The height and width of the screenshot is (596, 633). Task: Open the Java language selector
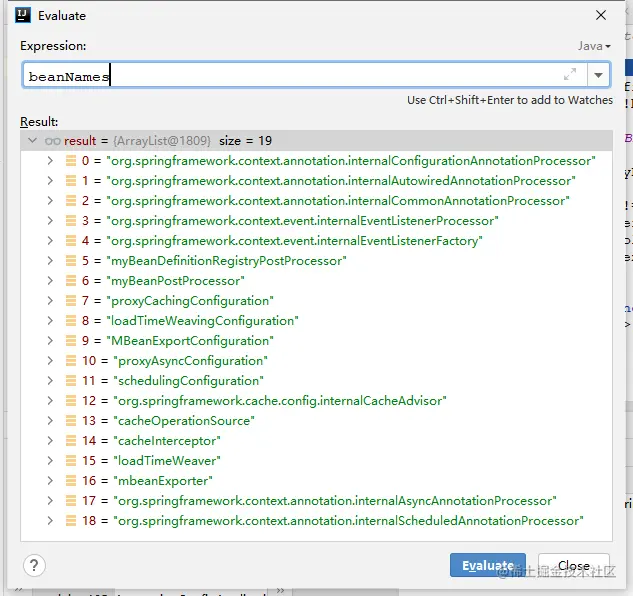(x=594, y=46)
